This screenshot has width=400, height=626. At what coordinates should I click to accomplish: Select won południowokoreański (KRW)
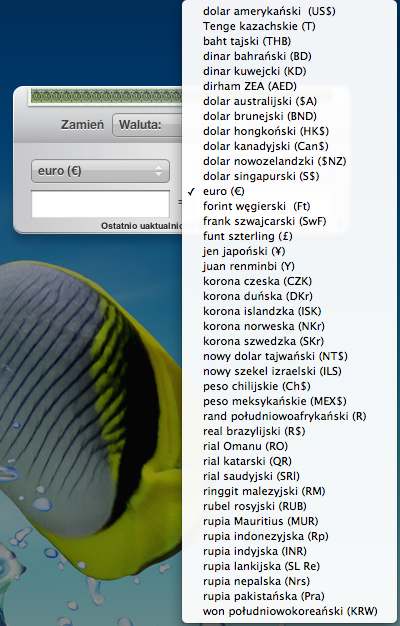coord(289,612)
